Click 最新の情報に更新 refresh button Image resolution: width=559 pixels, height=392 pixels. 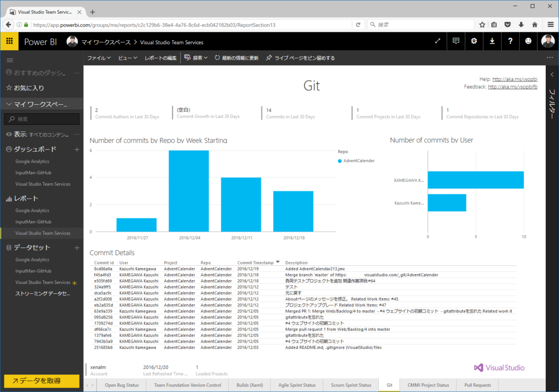tap(237, 58)
